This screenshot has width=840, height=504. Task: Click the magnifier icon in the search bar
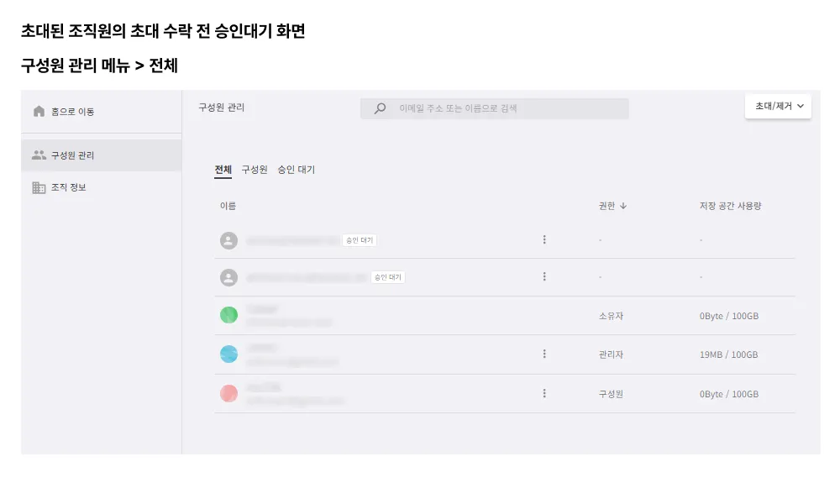(380, 108)
